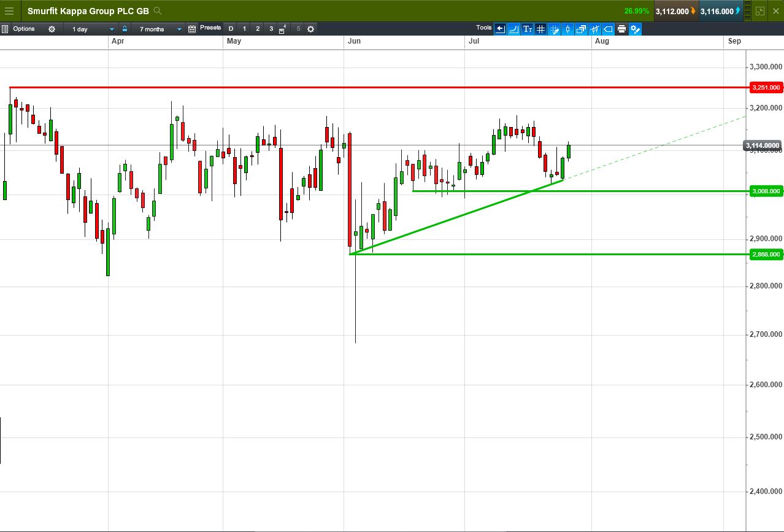
Task: Select preset 3
Action: (271, 29)
